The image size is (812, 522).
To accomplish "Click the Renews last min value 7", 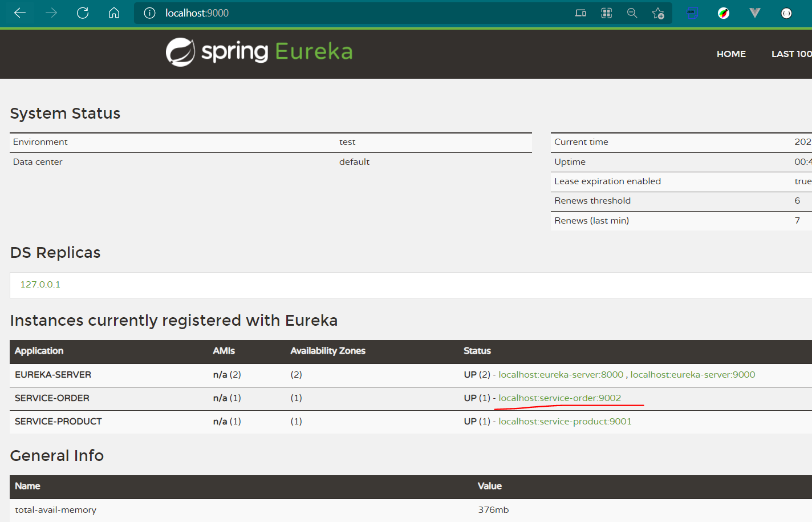I will (797, 220).
